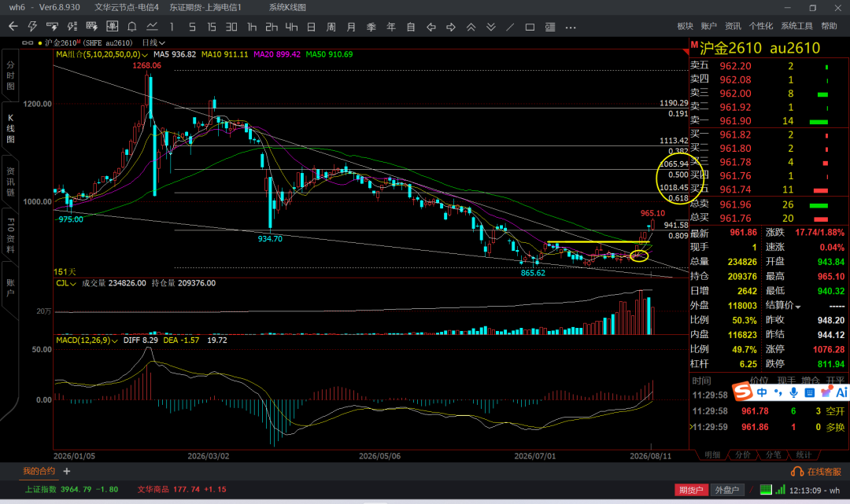The height and width of the screenshot is (504, 850).
Task: Open the bell price alert icon
Action: pos(131,27)
